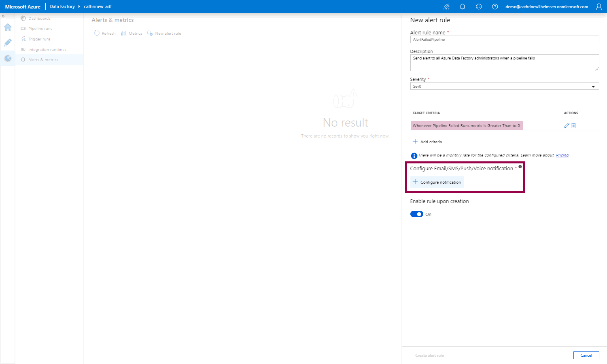Delete the target criteria with trash icon
The image size is (607, 364).
(x=573, y=126)
